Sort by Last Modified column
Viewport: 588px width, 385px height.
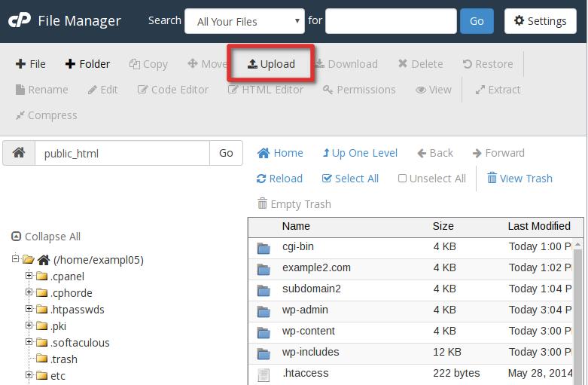[538, 226]
